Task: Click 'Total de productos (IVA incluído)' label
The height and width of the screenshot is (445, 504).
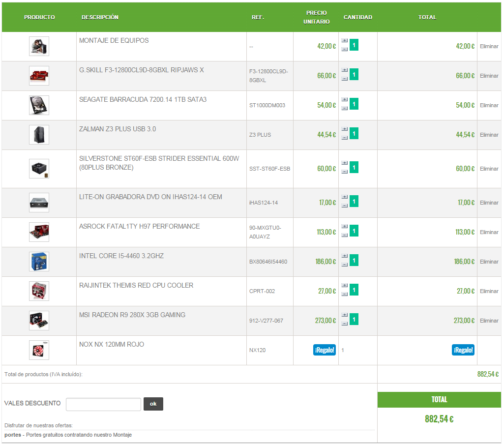Action: pos(43,375)
